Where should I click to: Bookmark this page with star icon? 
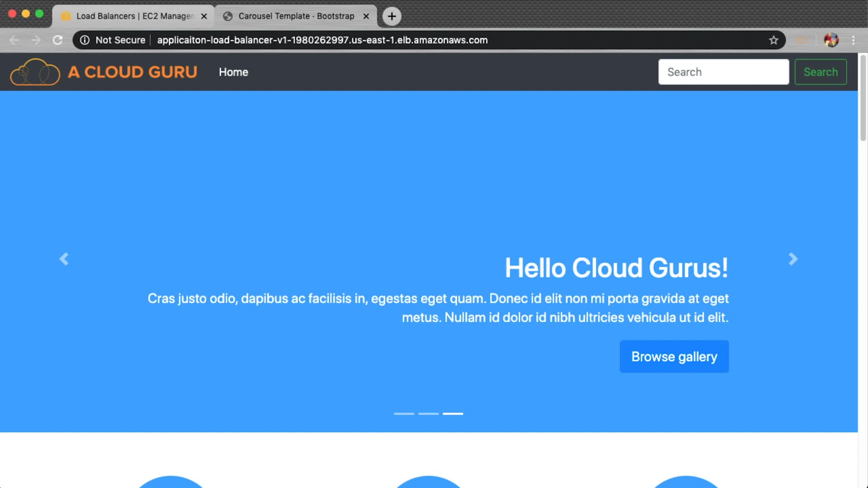[774, 40]
